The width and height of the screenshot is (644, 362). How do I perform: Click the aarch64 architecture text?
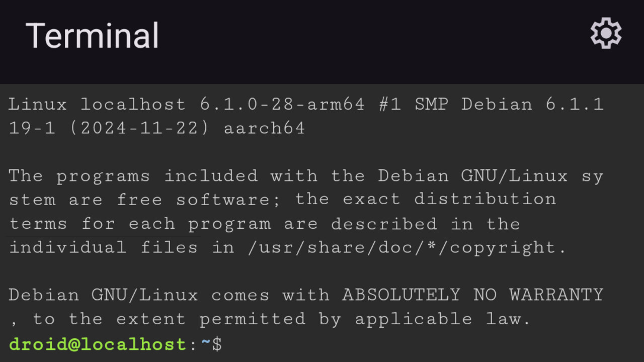click(265, 128)
